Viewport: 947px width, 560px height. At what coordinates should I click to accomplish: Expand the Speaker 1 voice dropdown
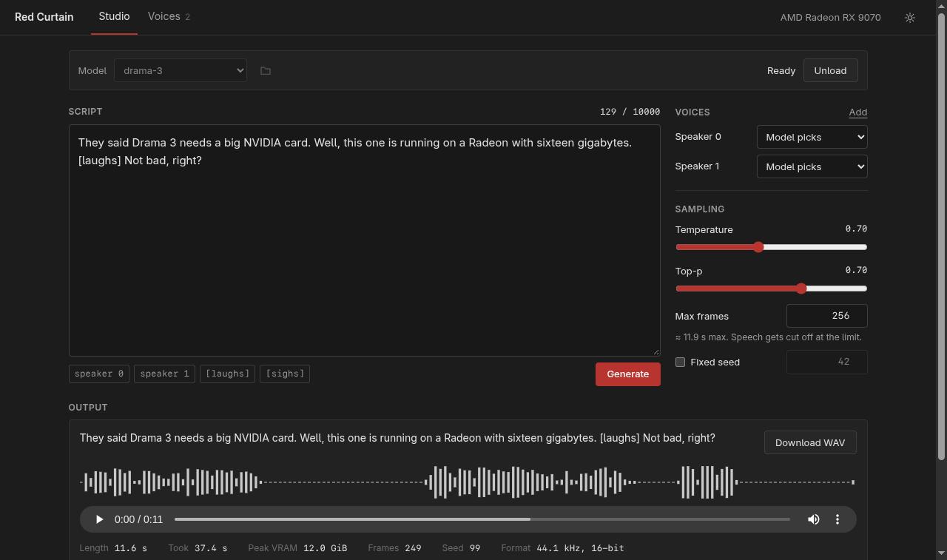click(812, 166)
